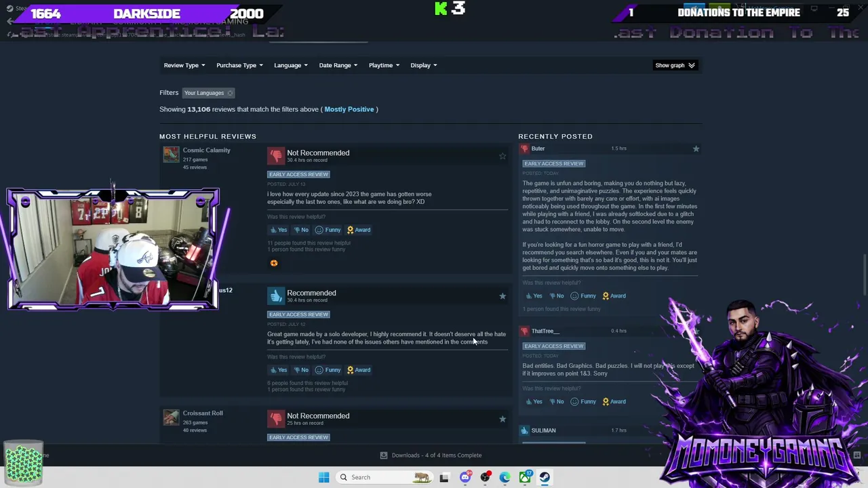Click the thumbs-down icon beside Buter
868x488 pixels.
tap(524, 148)
